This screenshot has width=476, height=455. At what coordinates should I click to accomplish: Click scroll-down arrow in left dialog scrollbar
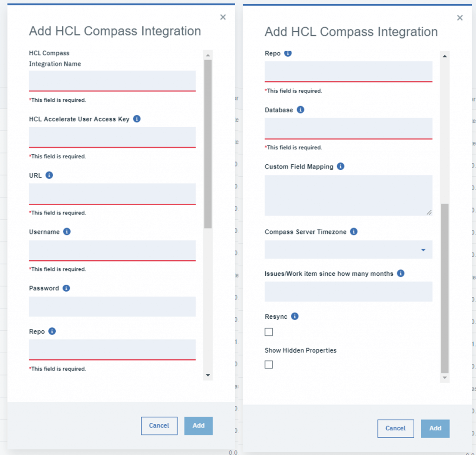pyautogui.click(x=208, y=375)
